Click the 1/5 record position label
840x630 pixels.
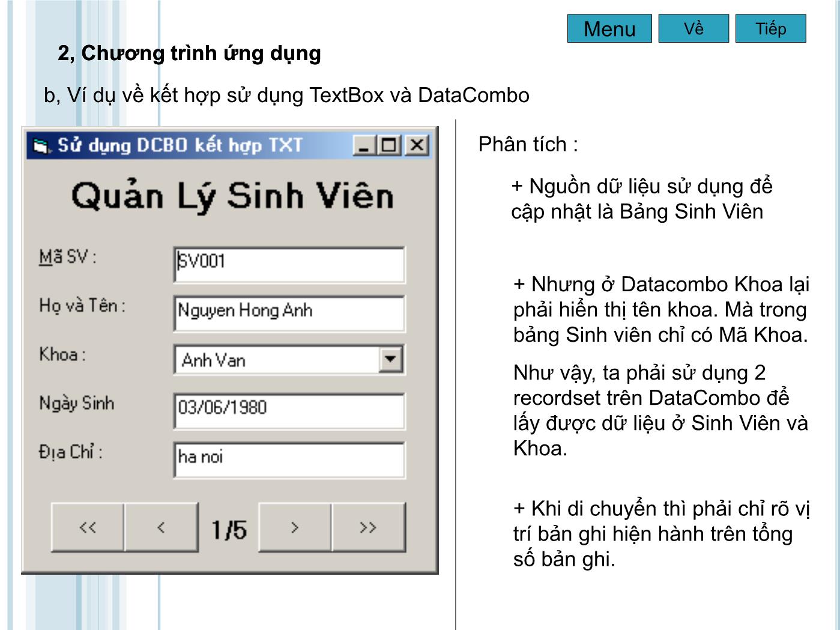pyautogui.click(x=228, y=530)
